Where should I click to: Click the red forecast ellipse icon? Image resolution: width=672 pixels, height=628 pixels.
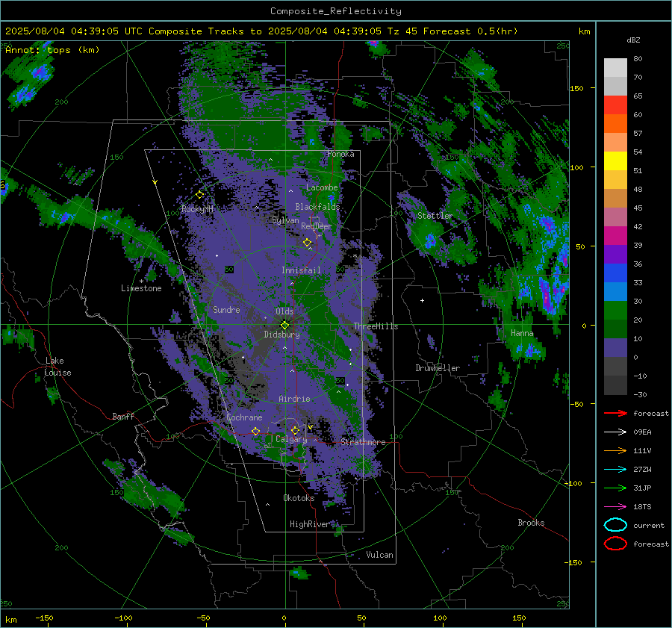click(615, 544)
